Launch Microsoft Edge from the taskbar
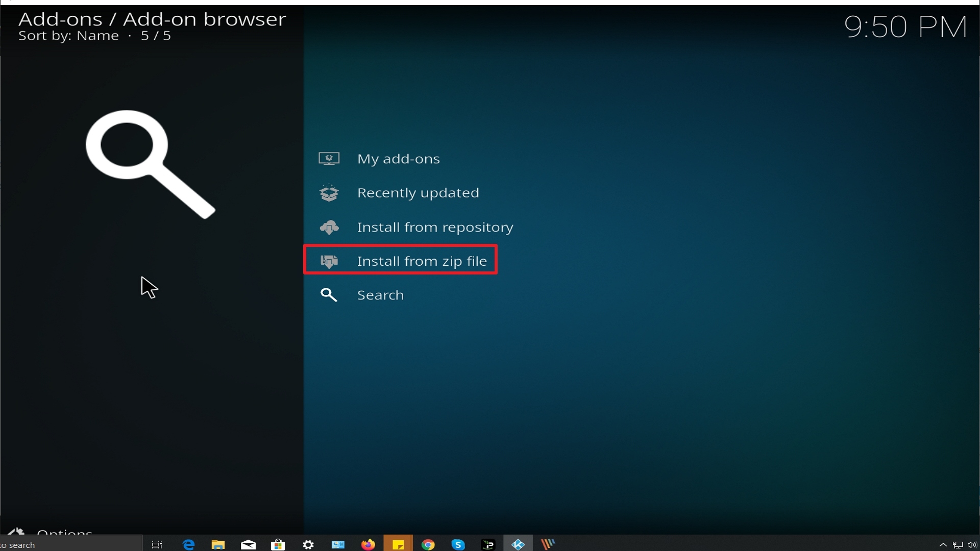This screenshot has height=551, width=980. 188,544
